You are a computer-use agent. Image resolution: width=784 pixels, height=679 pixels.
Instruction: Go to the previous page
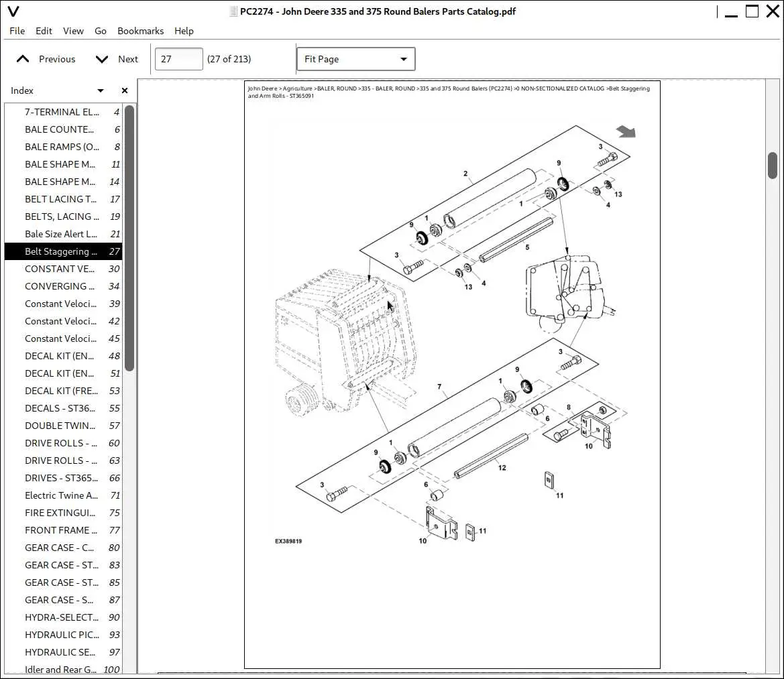[x=46, y=59]
